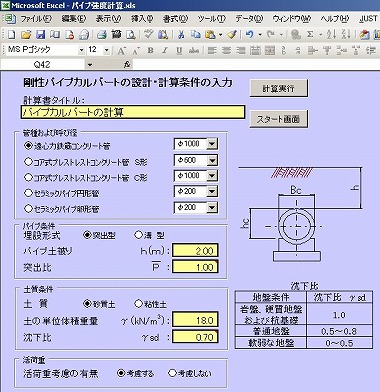Viewport: 380px width, 392px height.
Task: Choose 粘性土 soil type radio button
Action: pos(138,304)
